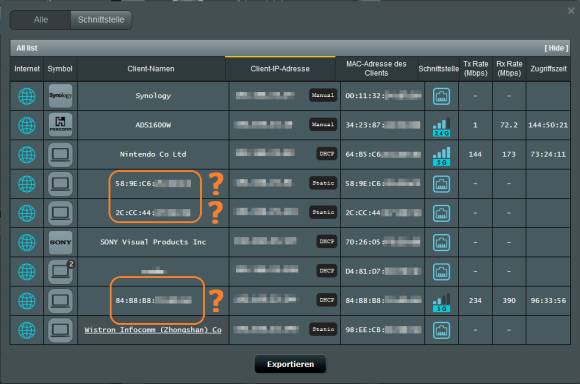Click the Wistron Infocomm laptop symbol
Image resolution: width=580 pixels, height=384 pixels.
tap(60, 330)
